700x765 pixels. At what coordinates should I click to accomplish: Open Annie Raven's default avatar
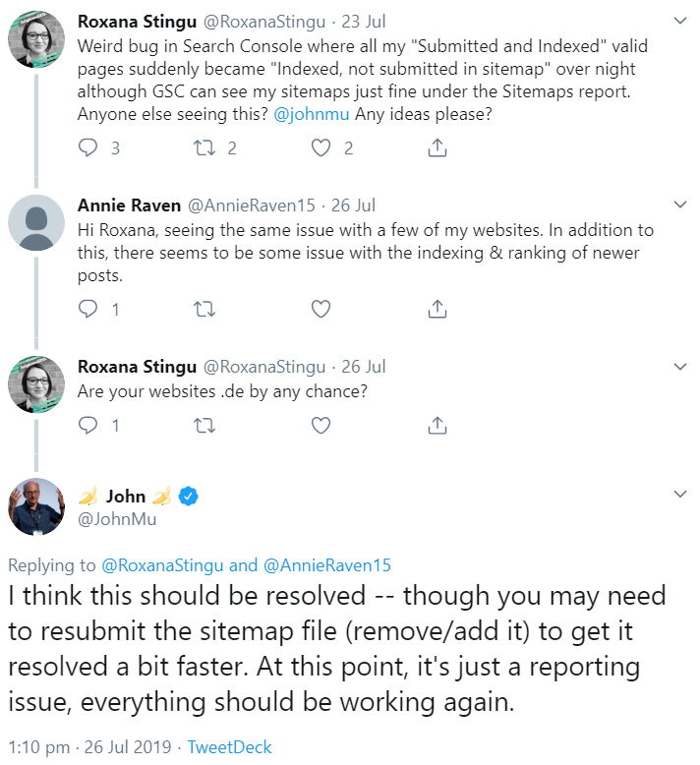36,223
